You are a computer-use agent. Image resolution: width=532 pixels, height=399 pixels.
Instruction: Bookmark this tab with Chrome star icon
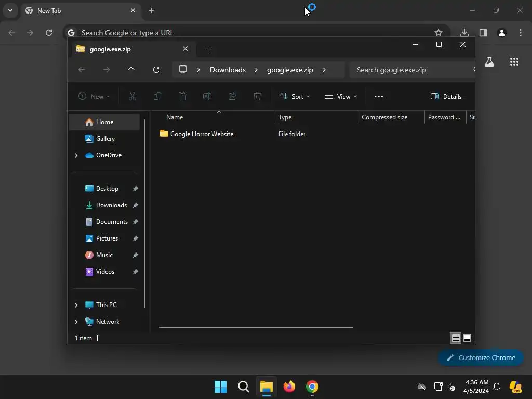pos(438,33)
